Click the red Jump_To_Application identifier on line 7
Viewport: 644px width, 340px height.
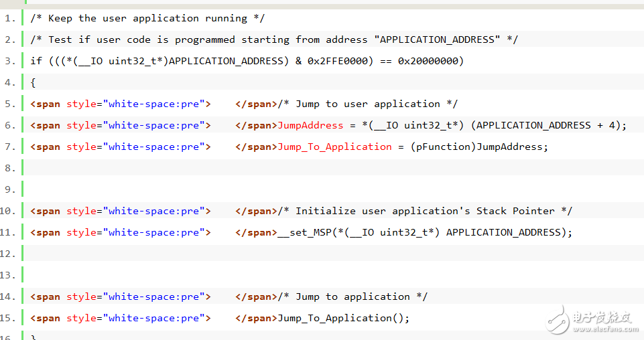point(334,147)
